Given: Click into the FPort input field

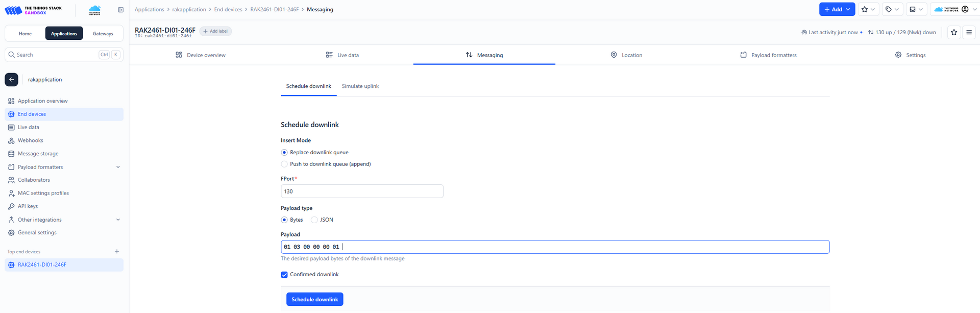Looking at the screenshot, I should pyautogui.click(x=361, y=191).
